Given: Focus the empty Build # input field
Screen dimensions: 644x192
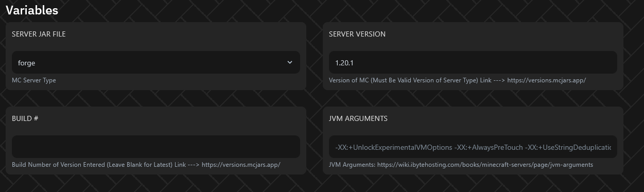Looking at the screenshot, I should coord(155,147).
